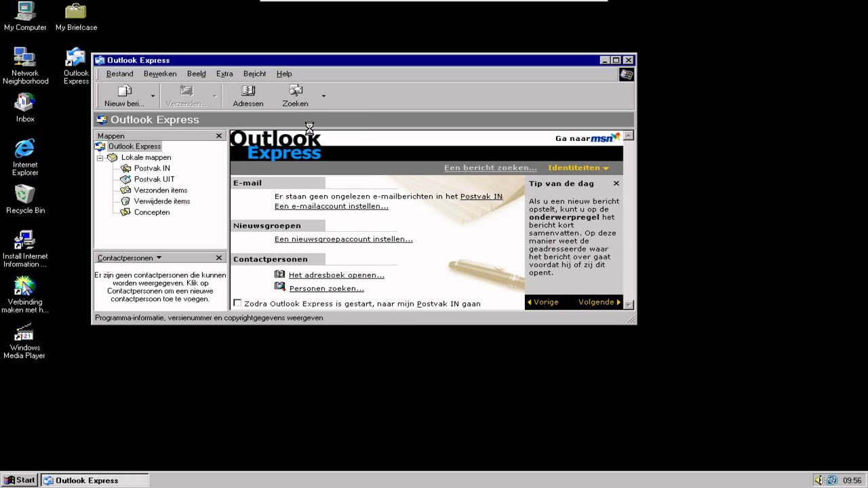This screenshot has width=868, height=488.
Task: Open the Help menu
Action: 284,74
